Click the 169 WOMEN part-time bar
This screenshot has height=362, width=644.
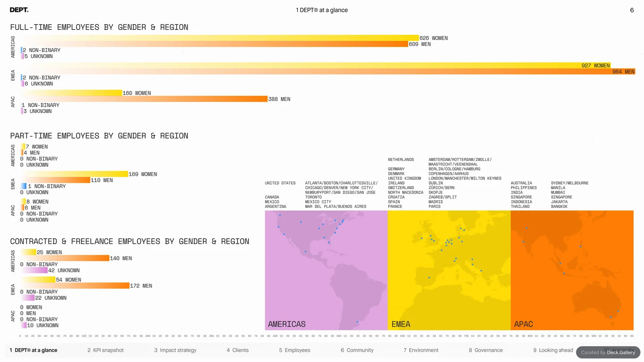click(74, 174)
